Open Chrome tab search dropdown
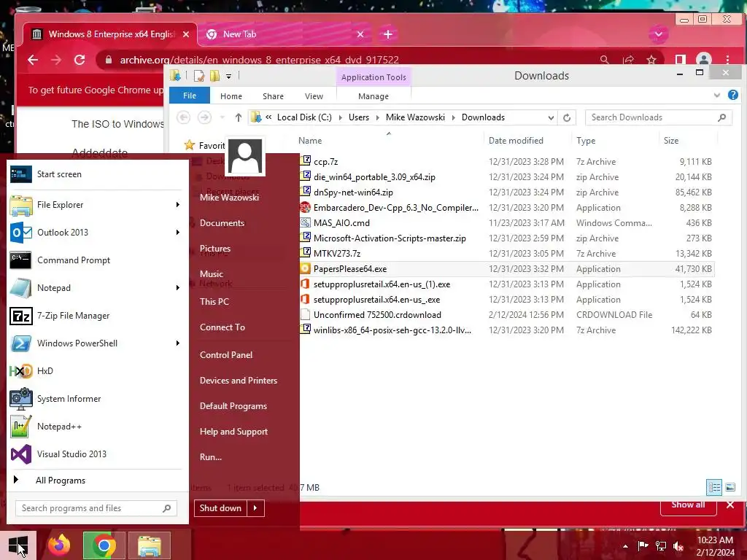The width and height of the screenshot is (747, 560). coord(659,34)
